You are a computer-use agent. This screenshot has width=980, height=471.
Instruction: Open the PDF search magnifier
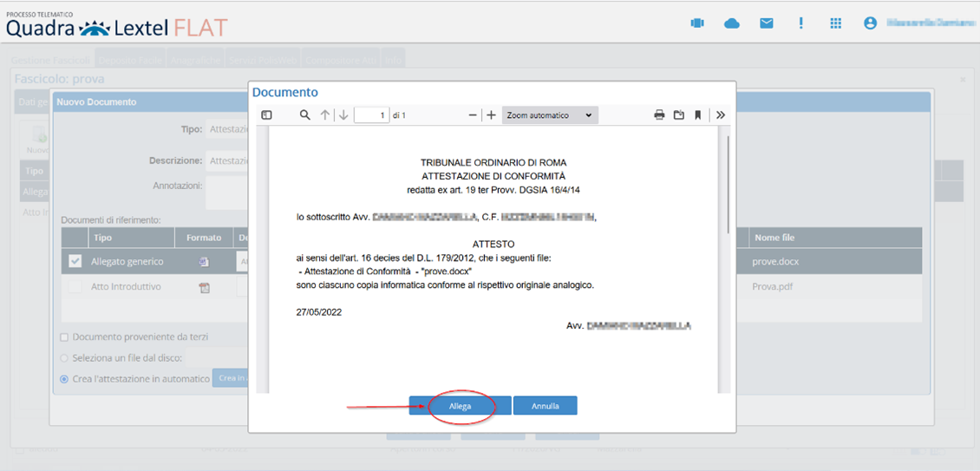[x=304, y=114]
